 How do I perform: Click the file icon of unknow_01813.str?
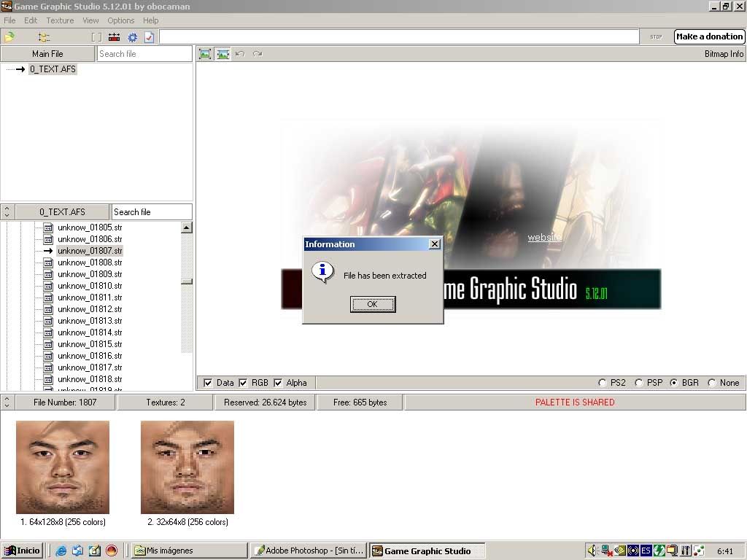(48, 321)
